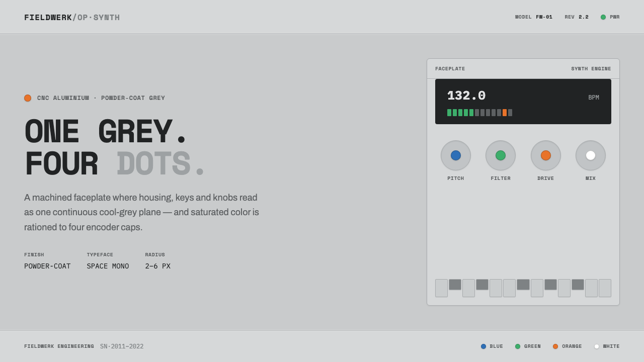
Task: Click the REV 2.2 header text
Action: 577,17
